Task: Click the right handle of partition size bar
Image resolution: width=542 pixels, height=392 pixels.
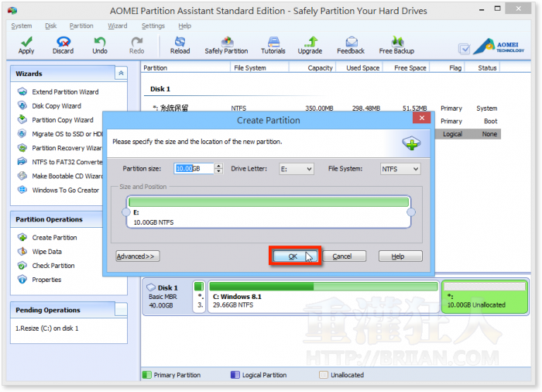Action: 411,212
